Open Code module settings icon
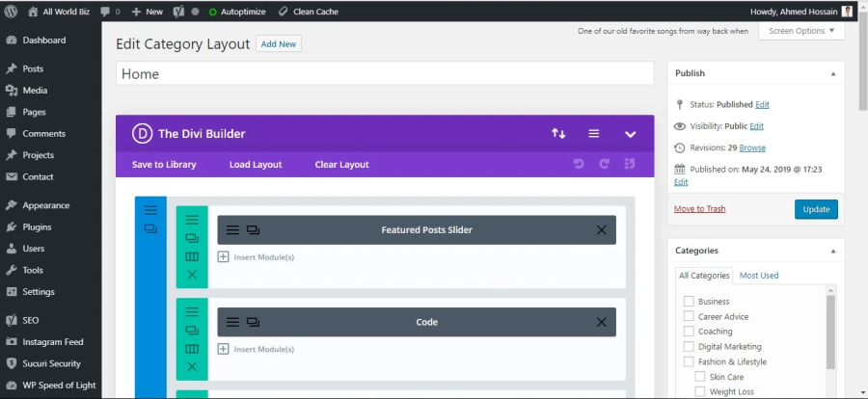This screenshot has width=868, height=399. tap(233, 322)
